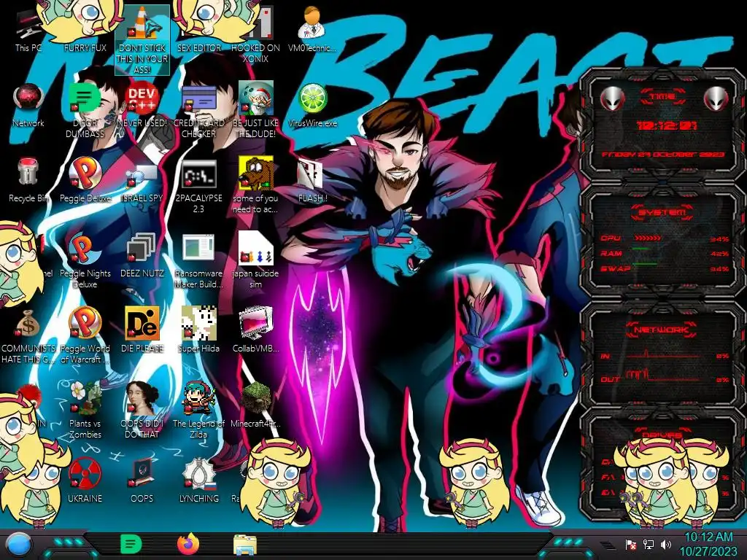The height and width of the screenshot is (560, 747).
Task: Open the Minecraft4Fr grass block icon
Action: [x=256, y=405]
